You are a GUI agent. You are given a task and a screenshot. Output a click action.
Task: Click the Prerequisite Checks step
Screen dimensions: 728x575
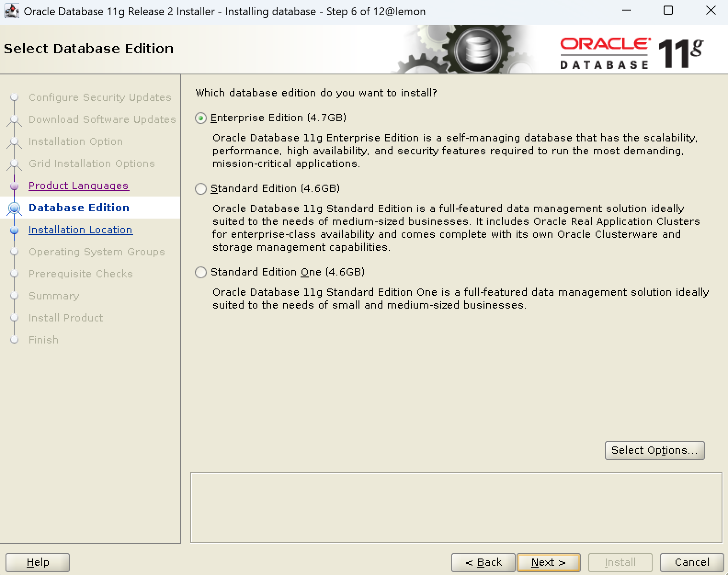click(x=80, y=274)
